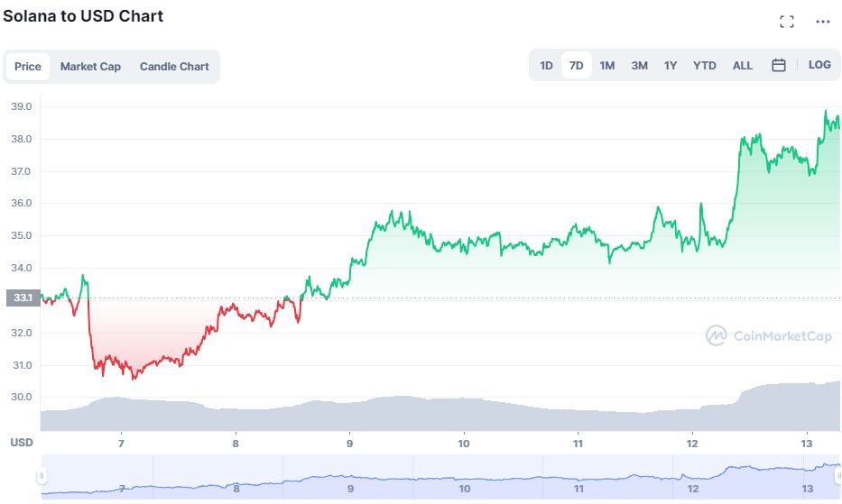This screenshot has width=842, height=504.
Task: Open the three-dot more options menu
Action: click(822, 22)
